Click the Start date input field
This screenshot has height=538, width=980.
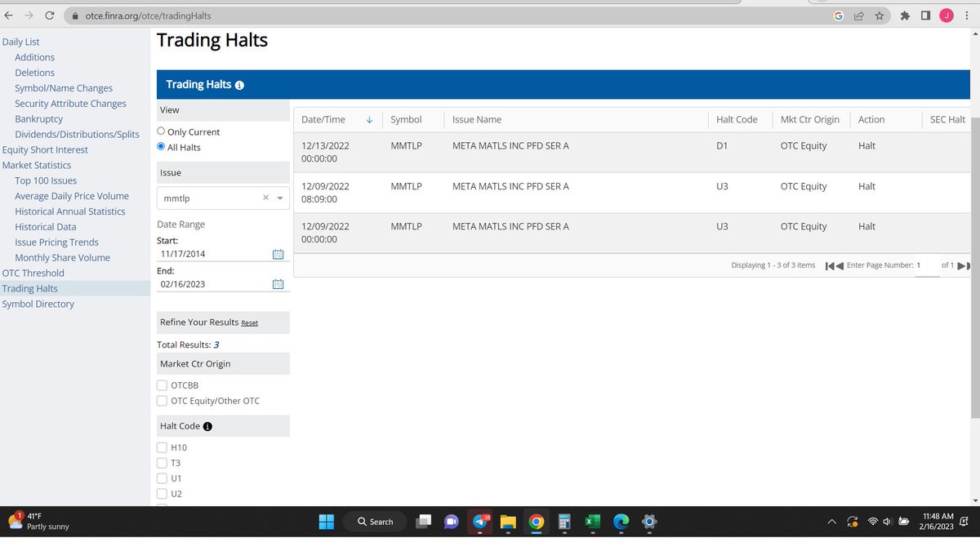pyautogui.click(x=213, y=254)
